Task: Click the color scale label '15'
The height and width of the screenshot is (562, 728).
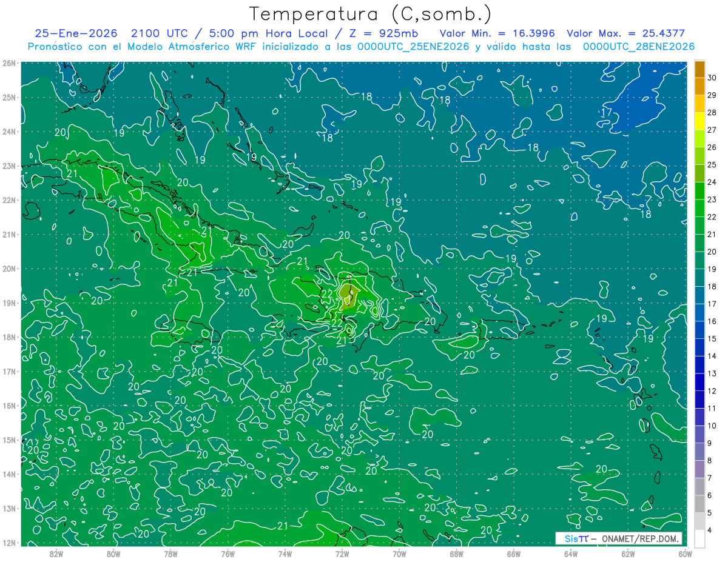Action: click(x=712, y=338)
